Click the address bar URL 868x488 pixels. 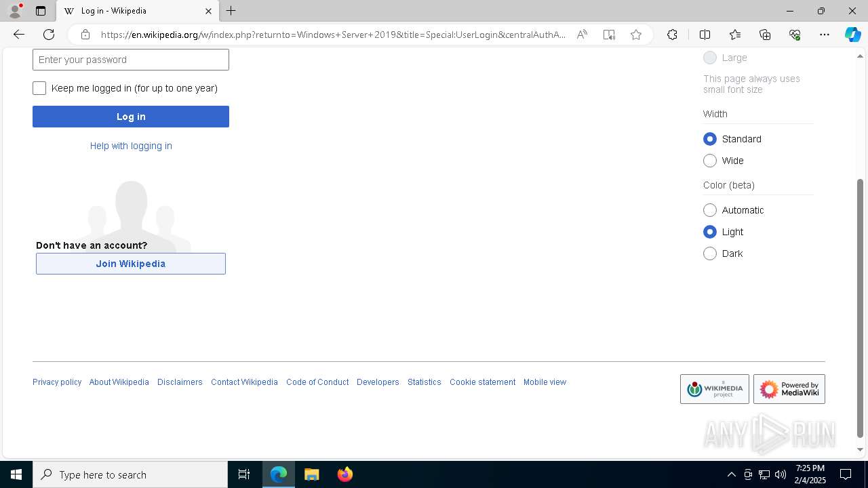[332, 35]
